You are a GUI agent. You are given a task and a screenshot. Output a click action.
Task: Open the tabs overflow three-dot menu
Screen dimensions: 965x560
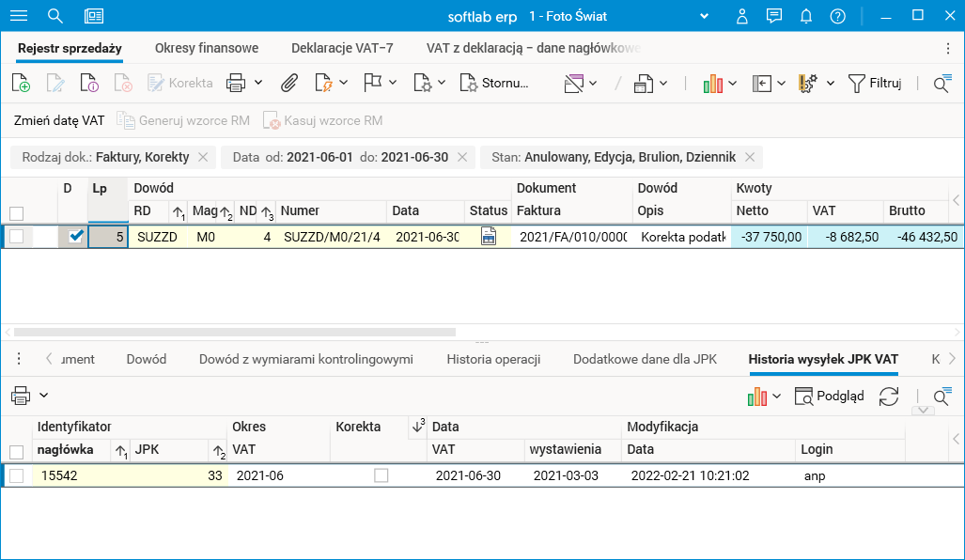[948, 48]
